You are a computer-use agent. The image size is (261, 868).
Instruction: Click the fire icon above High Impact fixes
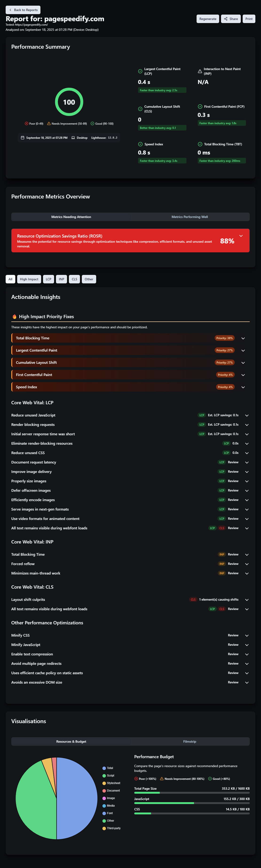14,316
